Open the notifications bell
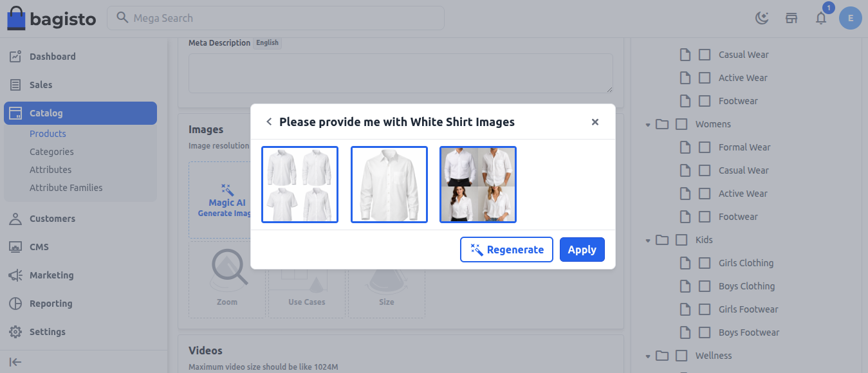 click(x=821, y=18)
